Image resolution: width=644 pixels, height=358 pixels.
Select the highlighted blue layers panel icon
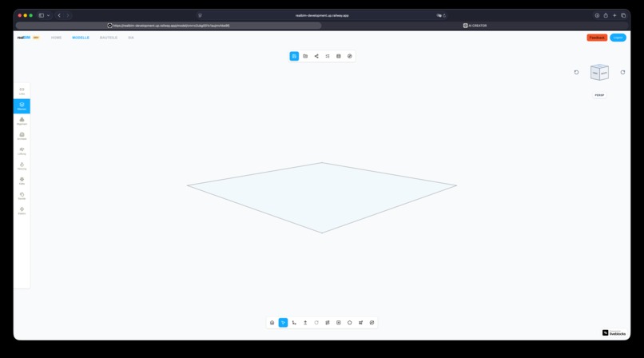pos(22,106)
